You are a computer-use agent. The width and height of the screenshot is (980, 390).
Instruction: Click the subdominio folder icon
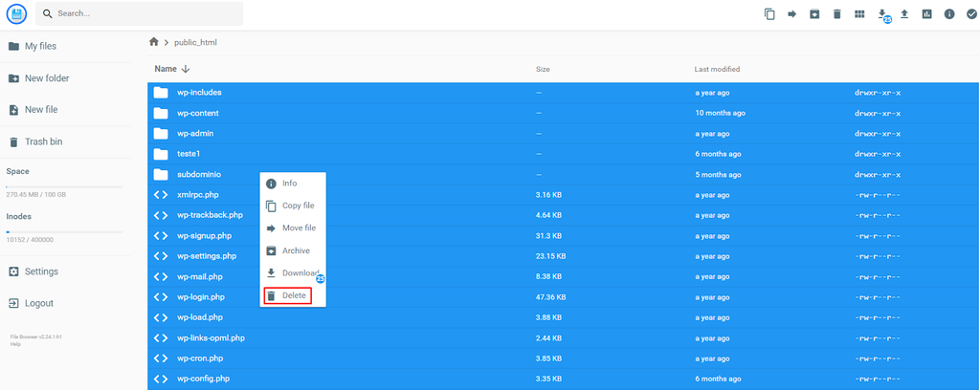click(161, 174)
